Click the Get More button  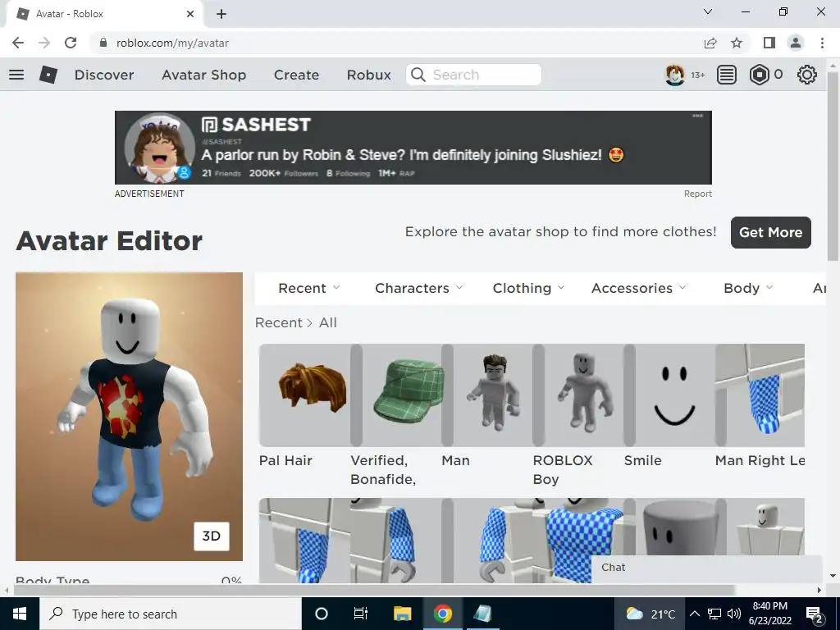coord(770,232)
